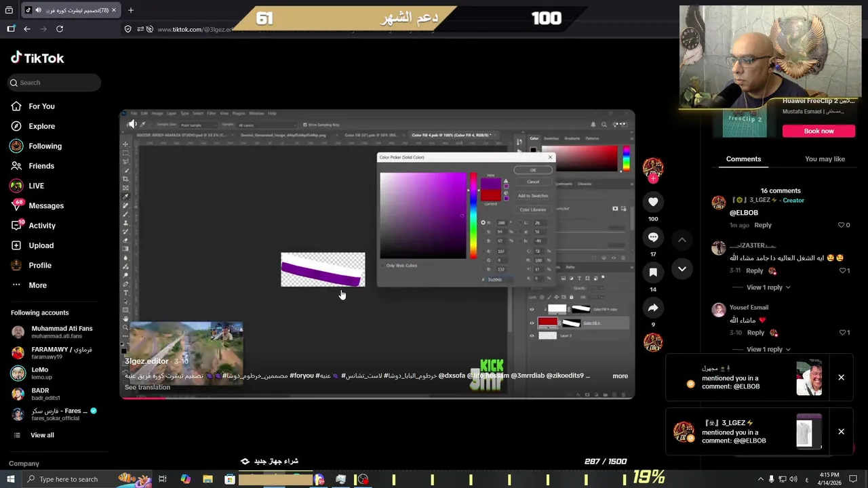Open the Fares sokar official account
The width and height of the screenshot is (868, 488).
(x=54, y=414)
